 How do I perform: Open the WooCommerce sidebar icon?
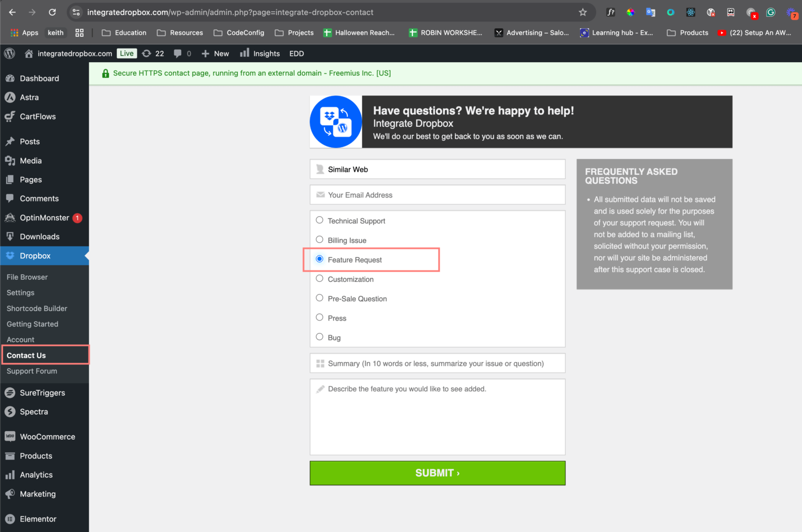[x=10, y=436]
